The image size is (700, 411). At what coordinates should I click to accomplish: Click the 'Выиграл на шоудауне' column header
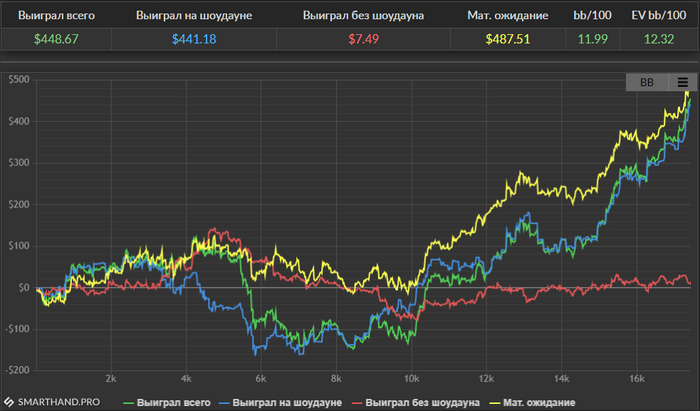(x=194, y=15)
